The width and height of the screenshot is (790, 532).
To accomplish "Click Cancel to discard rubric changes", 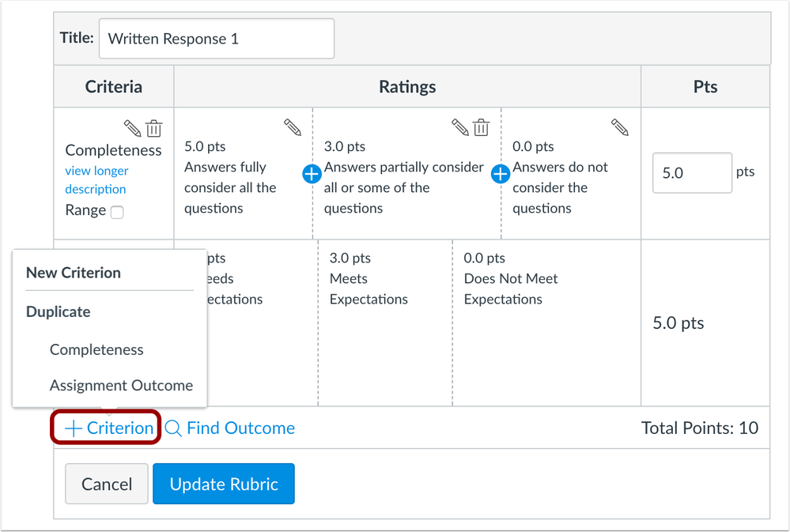I will click(x=106, y=483).
